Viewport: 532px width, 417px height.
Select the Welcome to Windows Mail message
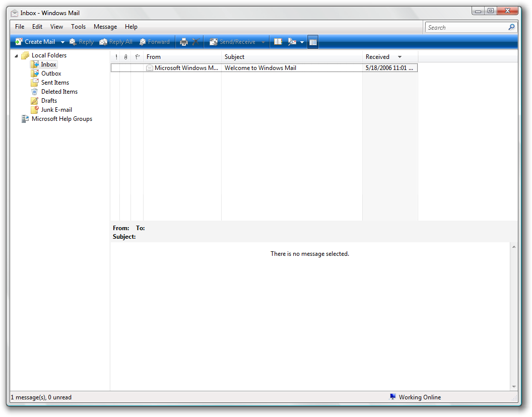point(264,68)
